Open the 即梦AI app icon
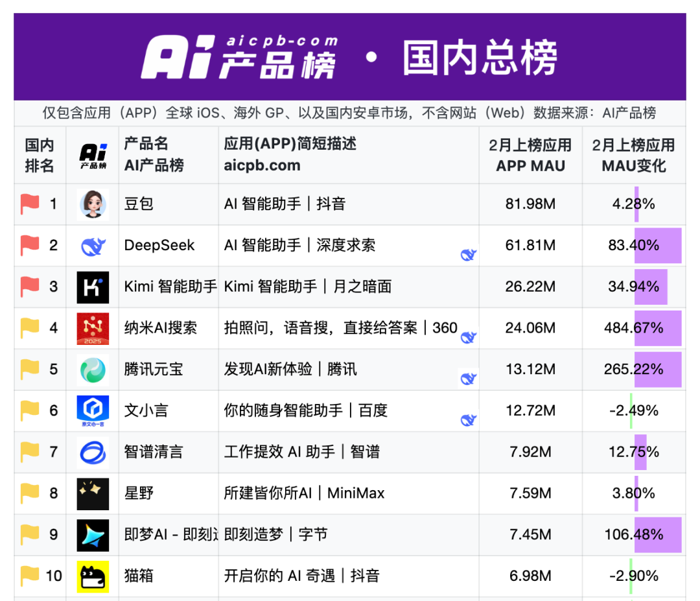Screen dimensions: 700x601 point(93,535)
